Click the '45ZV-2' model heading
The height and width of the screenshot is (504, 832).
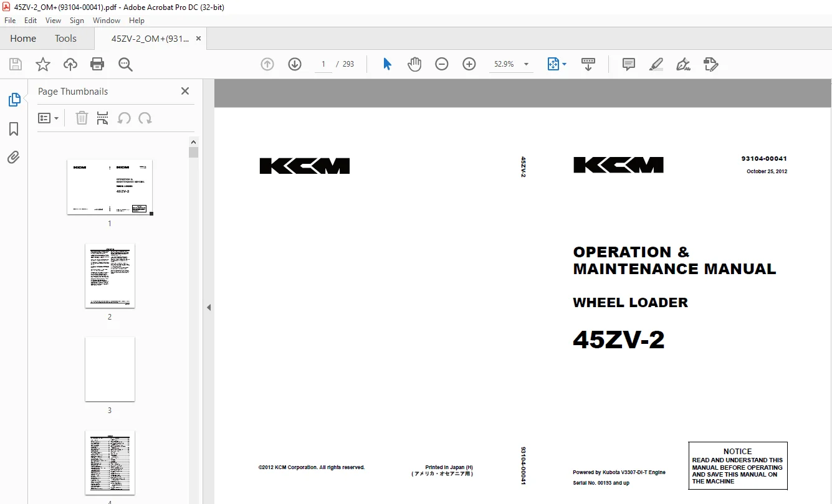point(619,340)
